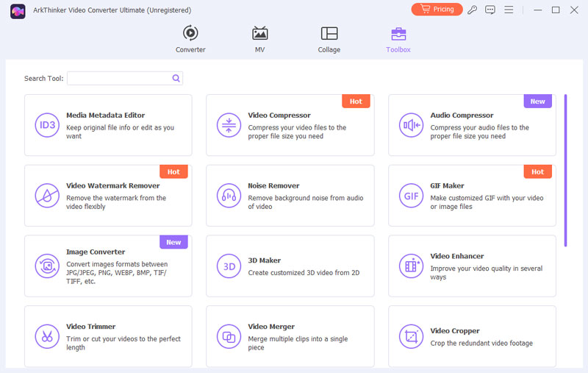Click the ArkThinker app logo icon
Viewport: 588px width, 373px height.
coord(18,11)
